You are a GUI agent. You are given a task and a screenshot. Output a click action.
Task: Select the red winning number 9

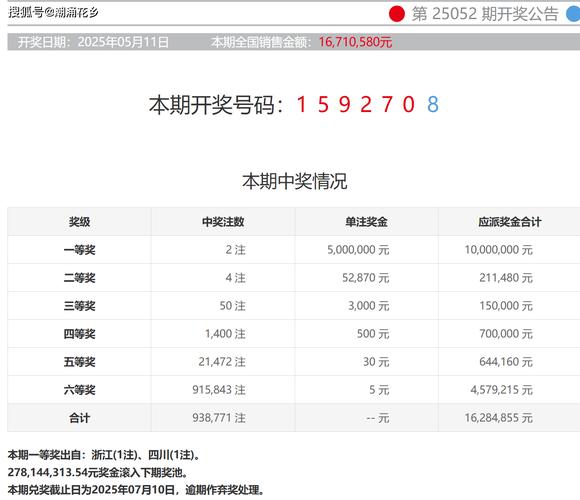coord(344,105)
